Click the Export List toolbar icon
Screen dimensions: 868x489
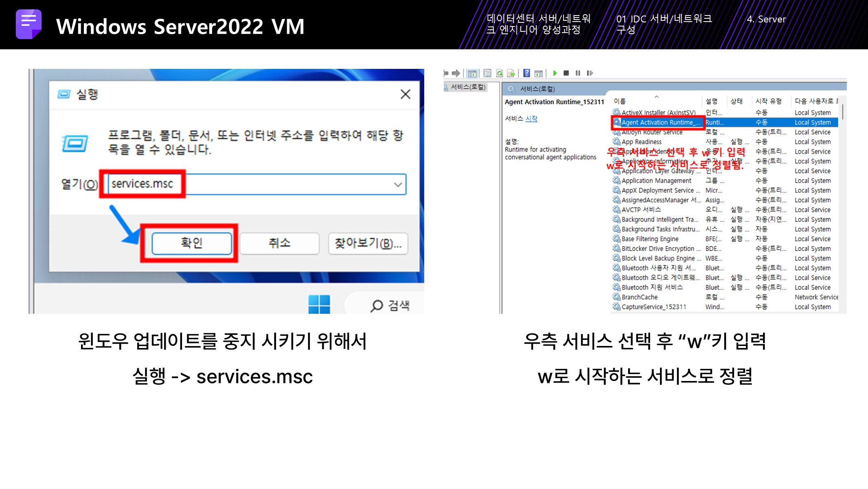pyautogui.click(x=511, y=73)
